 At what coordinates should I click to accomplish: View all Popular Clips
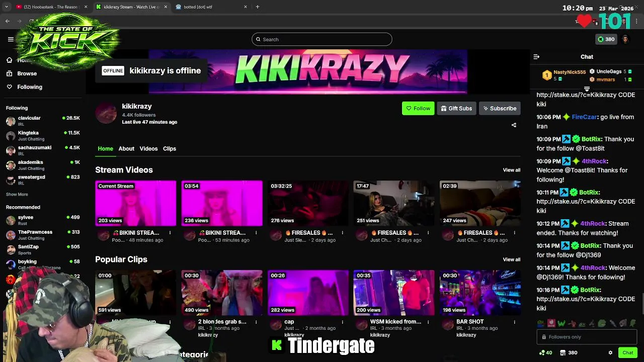(x=512, y=259)
